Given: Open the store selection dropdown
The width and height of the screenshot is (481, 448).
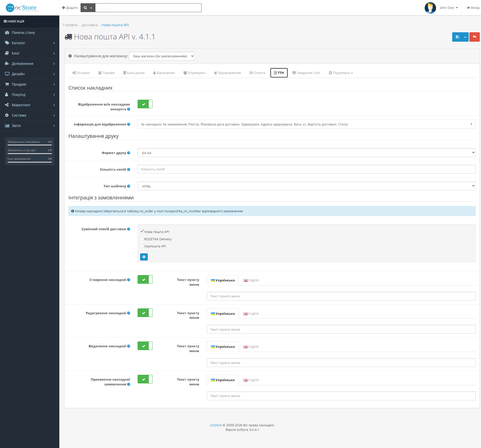Looking at the screenshot, I should pyautogui.click(x=162, y=56).
